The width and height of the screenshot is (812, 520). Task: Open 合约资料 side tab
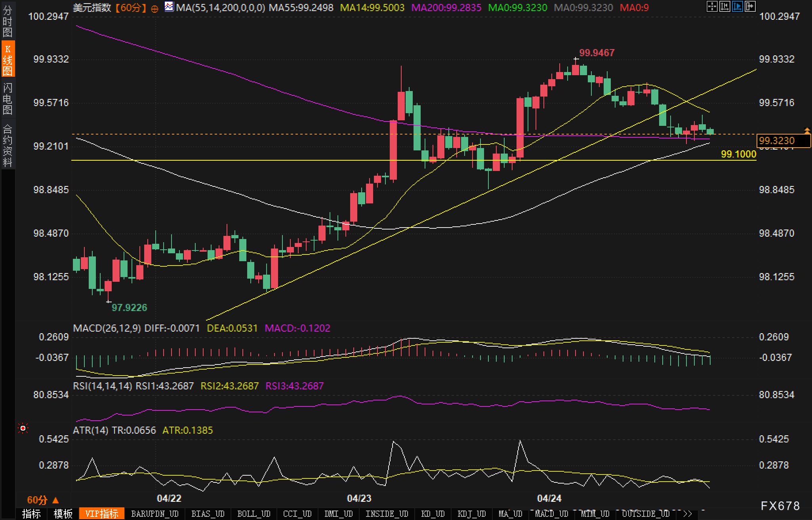pos(8,145)
